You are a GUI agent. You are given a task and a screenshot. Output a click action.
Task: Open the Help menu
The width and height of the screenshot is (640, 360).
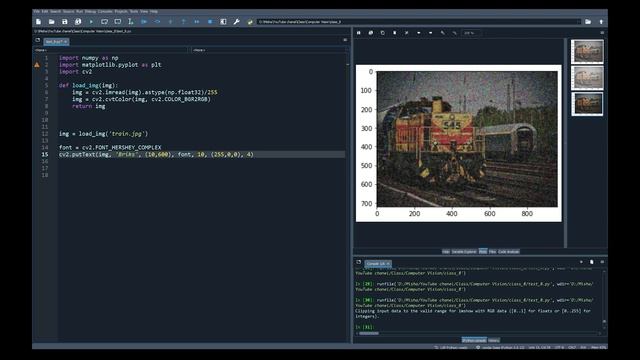tap(153, 11)
